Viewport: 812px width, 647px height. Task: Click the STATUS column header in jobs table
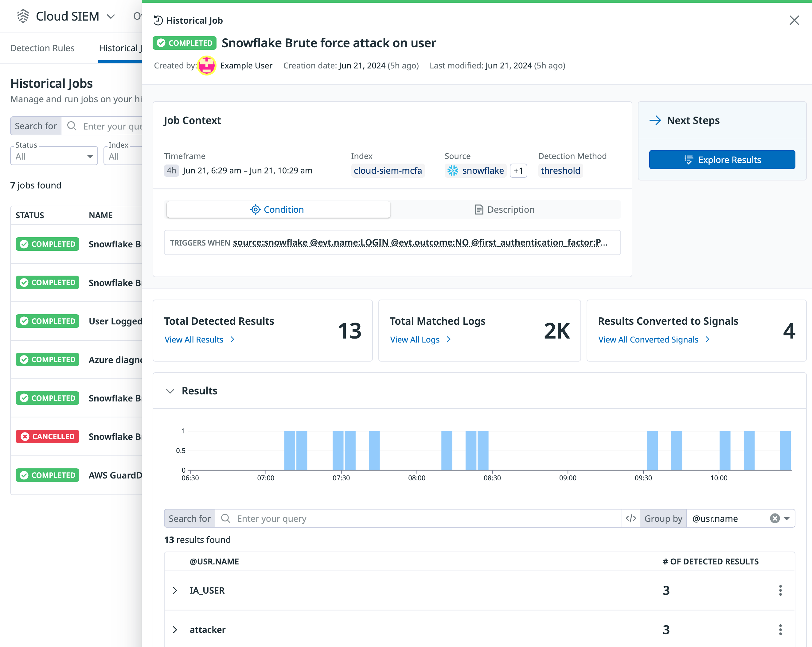pos(30,215)
